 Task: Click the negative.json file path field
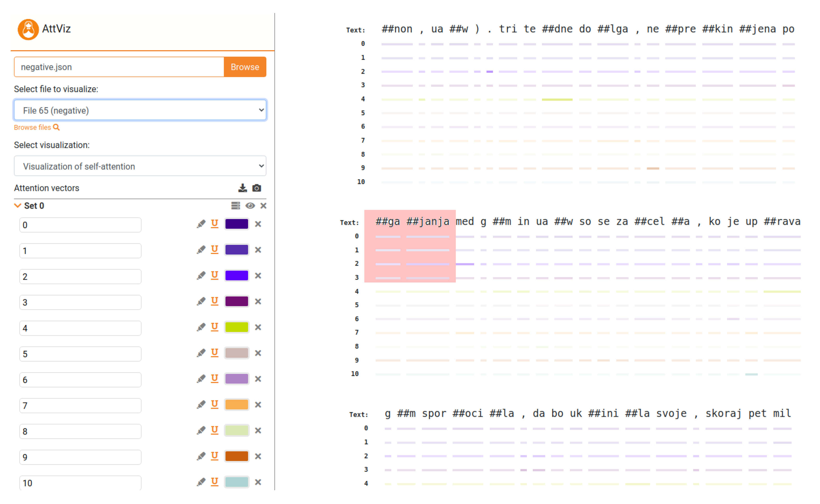coord(119,67)
